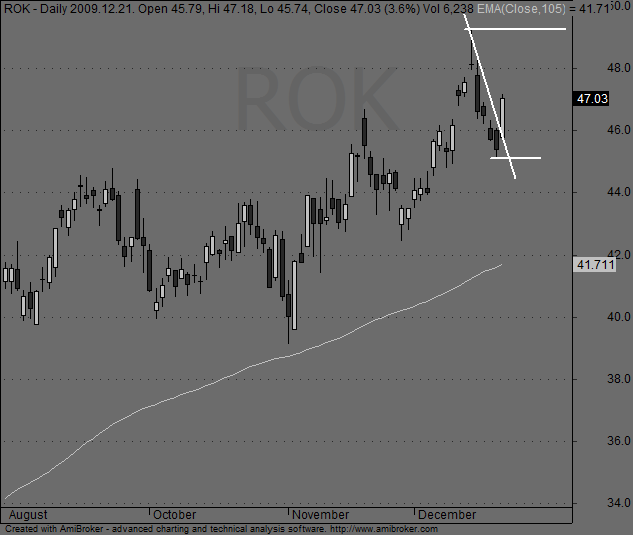The image size is (633, 535).
Task: Click the current price label 47.03
Action: coord(591,99)
